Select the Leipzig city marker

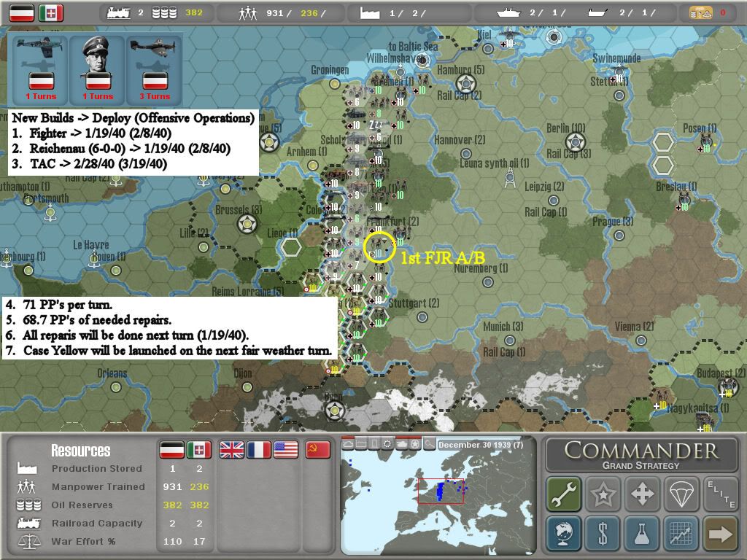point(553,200)
